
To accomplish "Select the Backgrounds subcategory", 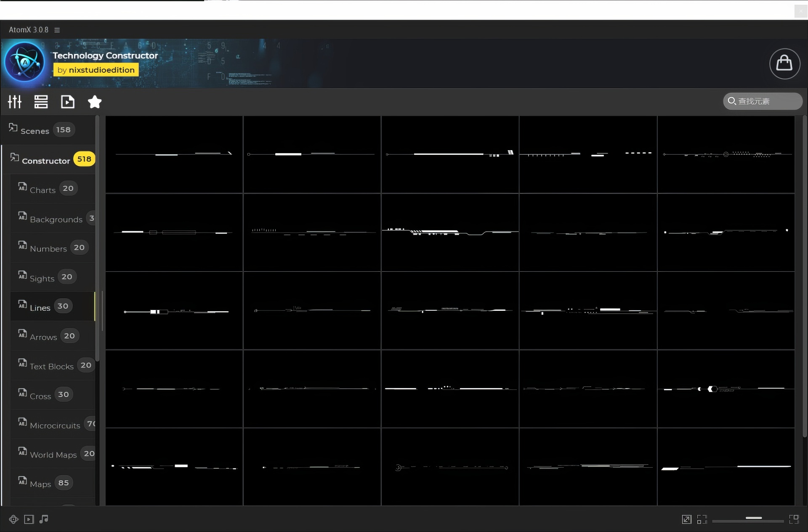I will click(53, 218).
